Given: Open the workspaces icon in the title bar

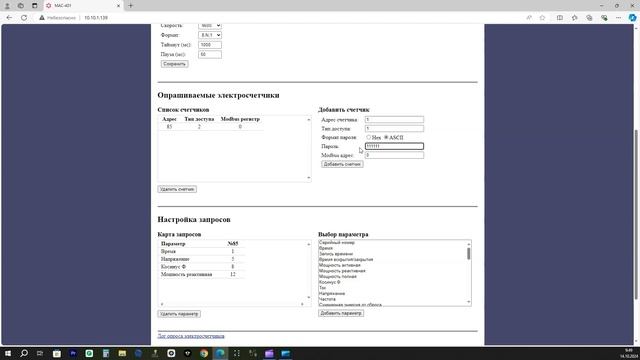Looking at the screenshot, I should (21, 6).
